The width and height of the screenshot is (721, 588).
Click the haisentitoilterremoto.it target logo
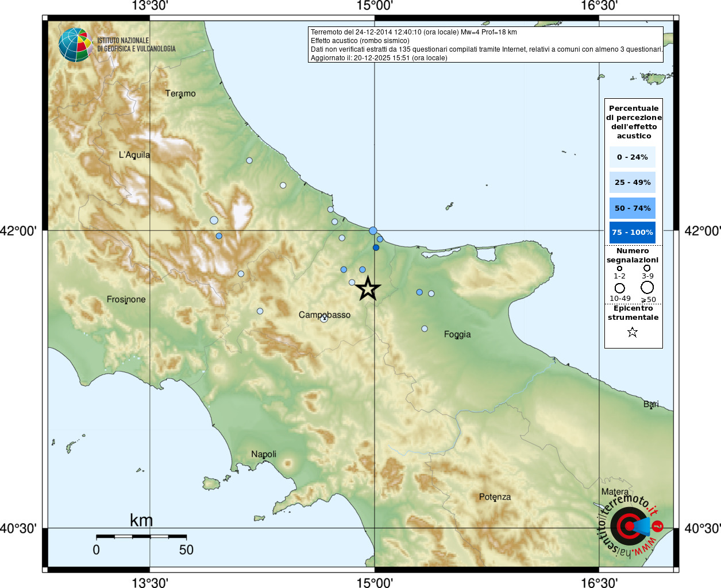click(x=630, y=525)
